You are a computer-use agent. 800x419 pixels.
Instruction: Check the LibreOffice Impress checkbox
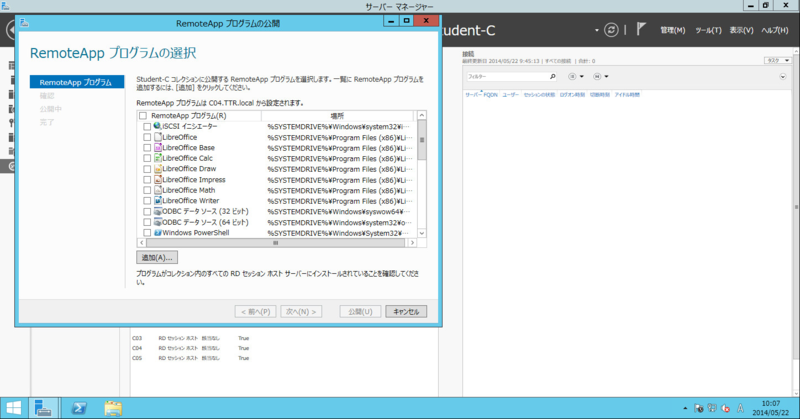[x=147, y=180]
